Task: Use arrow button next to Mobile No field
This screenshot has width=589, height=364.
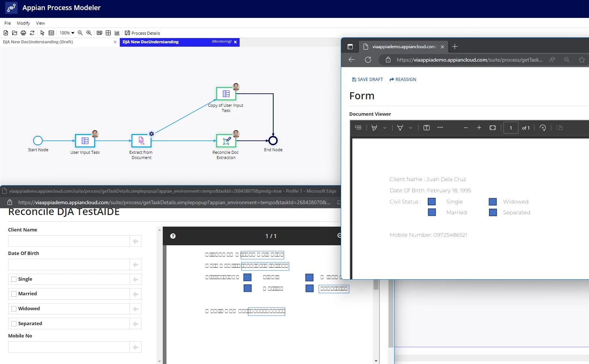Action: tap(135, 347)
